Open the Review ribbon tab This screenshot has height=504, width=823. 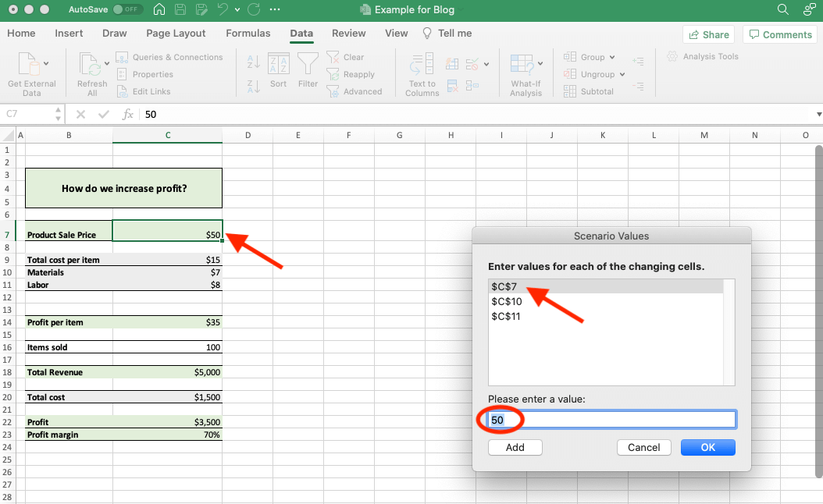(348, 33)
